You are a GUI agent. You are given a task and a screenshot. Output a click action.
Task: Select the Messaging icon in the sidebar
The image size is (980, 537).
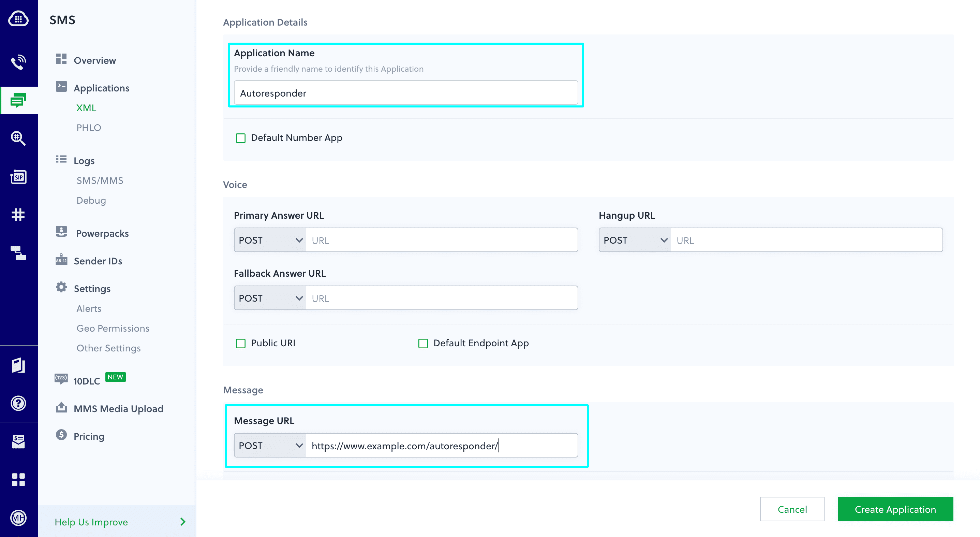(x=19, y=100)
